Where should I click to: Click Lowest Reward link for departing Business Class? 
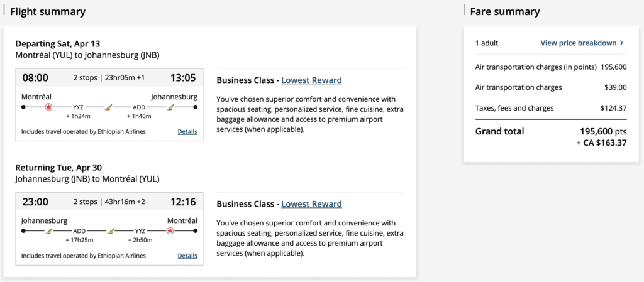[311, 80]
